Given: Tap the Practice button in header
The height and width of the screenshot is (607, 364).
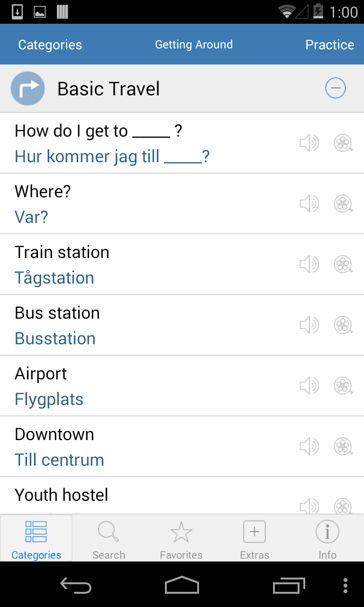Looking at the screenshot, I should click(329, 45).
